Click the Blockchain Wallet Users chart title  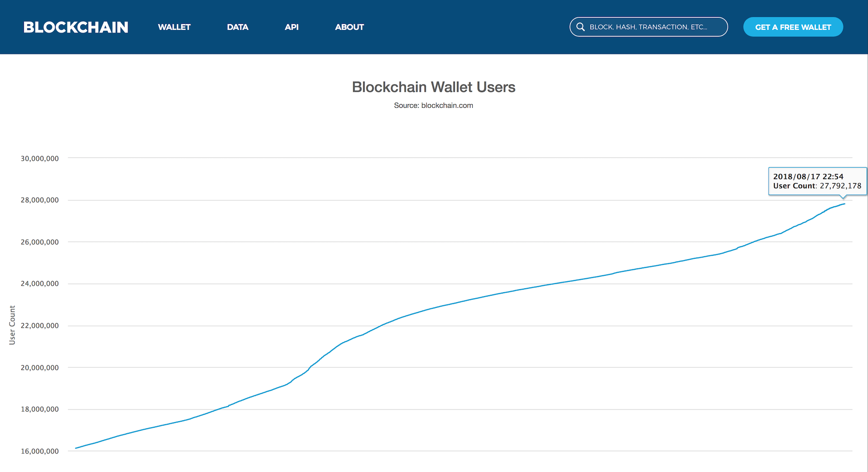(434, 87)
